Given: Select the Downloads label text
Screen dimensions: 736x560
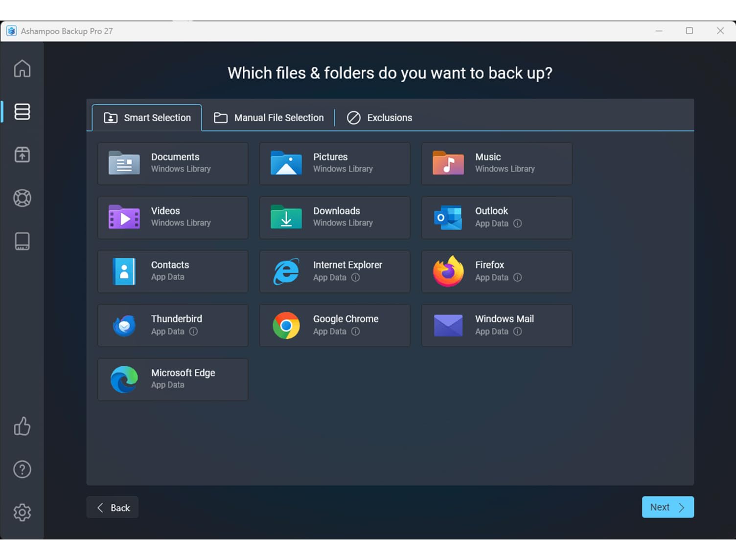Looking at the screenshot, I should pos(337,211).
